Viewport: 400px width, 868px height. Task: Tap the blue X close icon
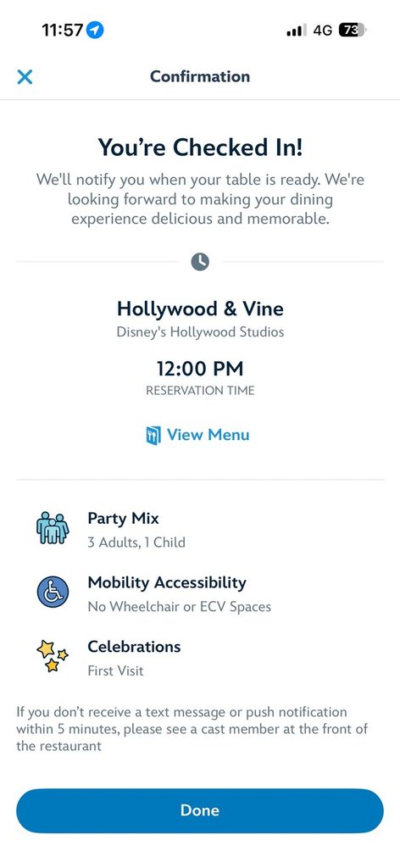[25, 76]
